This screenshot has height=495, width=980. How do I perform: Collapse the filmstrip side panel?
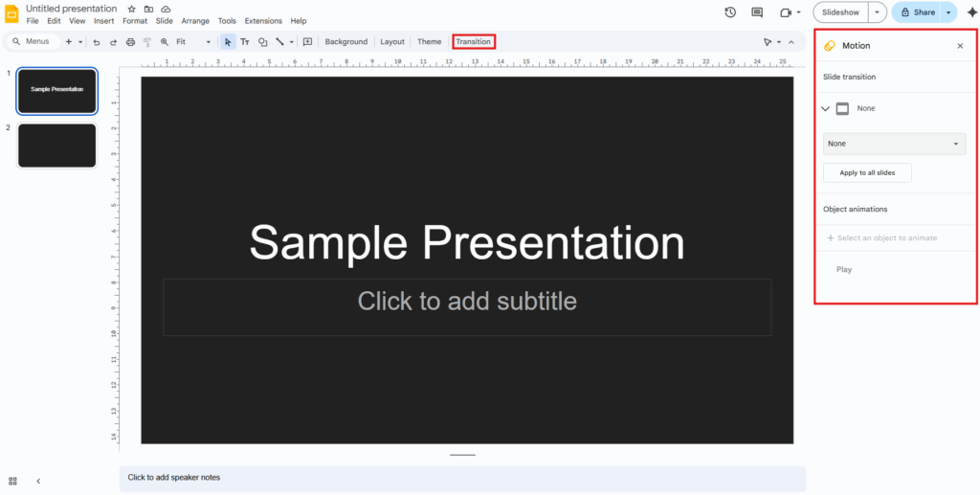(38, 481)
